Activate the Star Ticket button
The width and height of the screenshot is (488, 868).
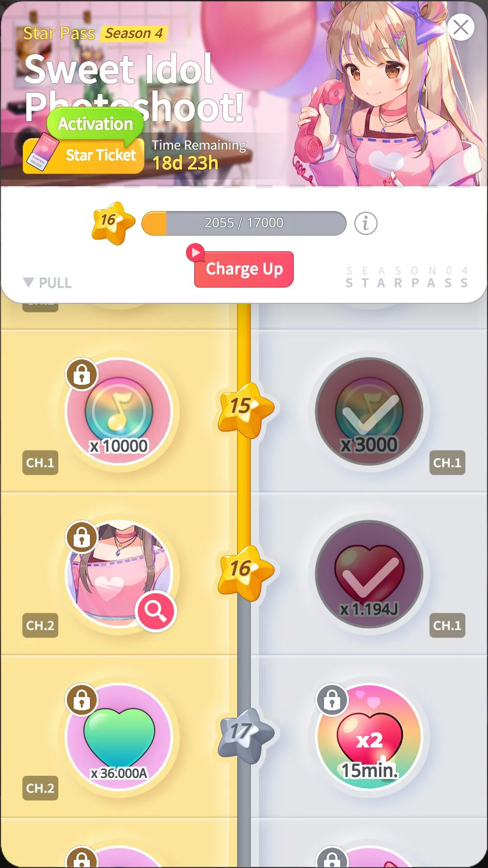tap(84, 156)
